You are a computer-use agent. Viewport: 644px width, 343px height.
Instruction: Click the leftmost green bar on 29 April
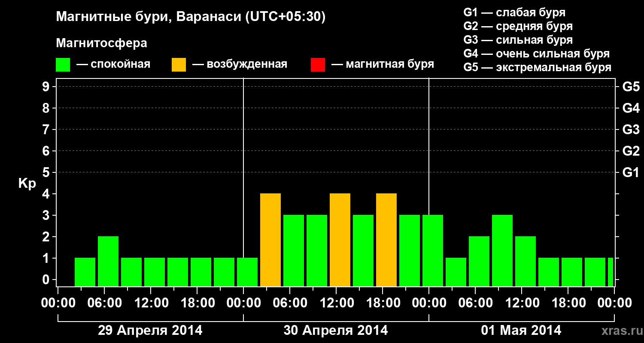[x=85, y=272]
